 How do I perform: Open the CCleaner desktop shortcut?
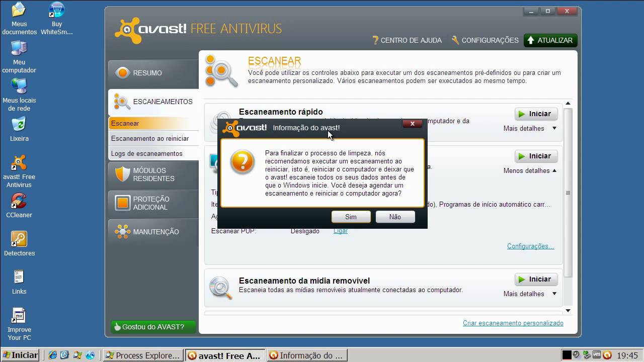19,206
